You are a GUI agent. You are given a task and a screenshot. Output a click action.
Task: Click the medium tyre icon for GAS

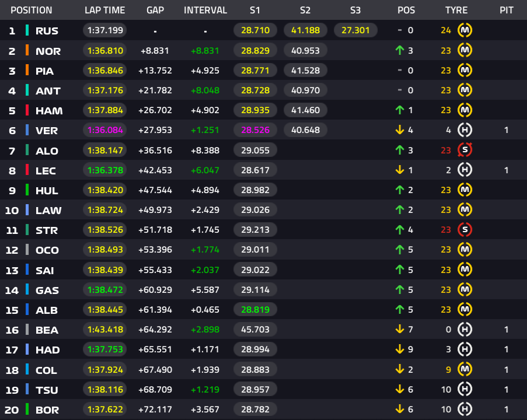click(x=465, y=289)
